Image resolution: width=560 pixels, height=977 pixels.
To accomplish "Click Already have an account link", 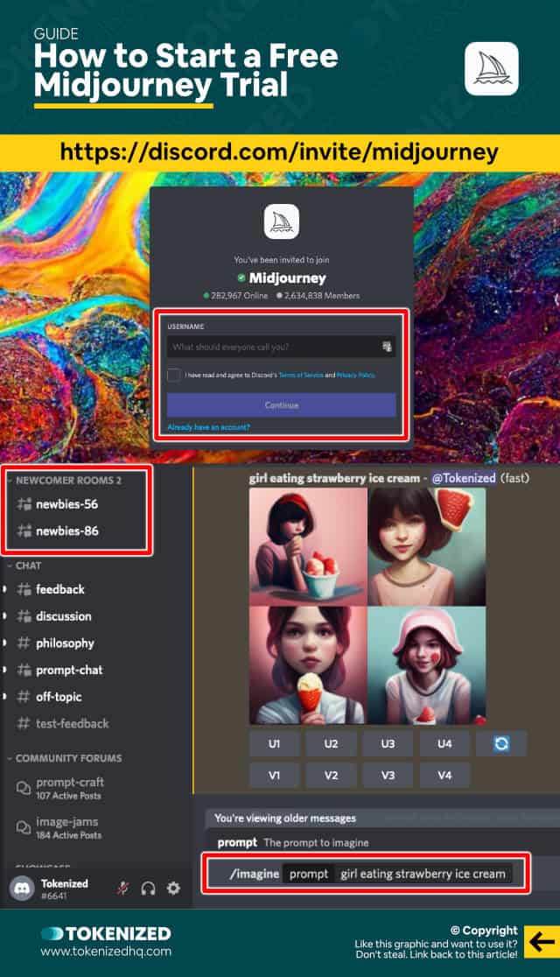I will (x=208, y=427).
